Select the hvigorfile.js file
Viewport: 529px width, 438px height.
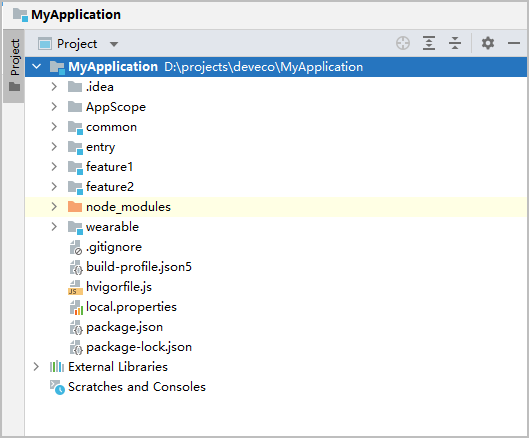[x=119, y=287]
